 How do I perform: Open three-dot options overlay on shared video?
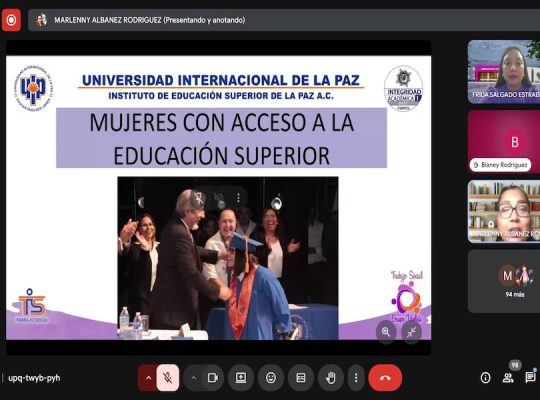tap(238, 197)
